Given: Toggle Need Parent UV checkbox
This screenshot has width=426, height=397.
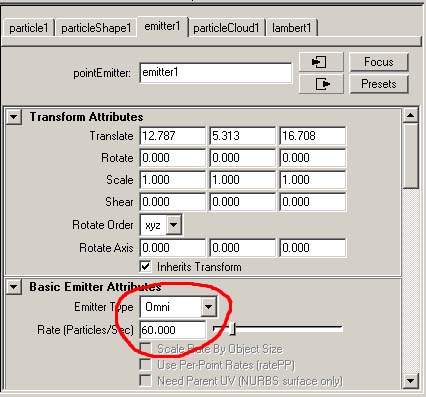Looking at the screenshot, I should click(146, 380).
